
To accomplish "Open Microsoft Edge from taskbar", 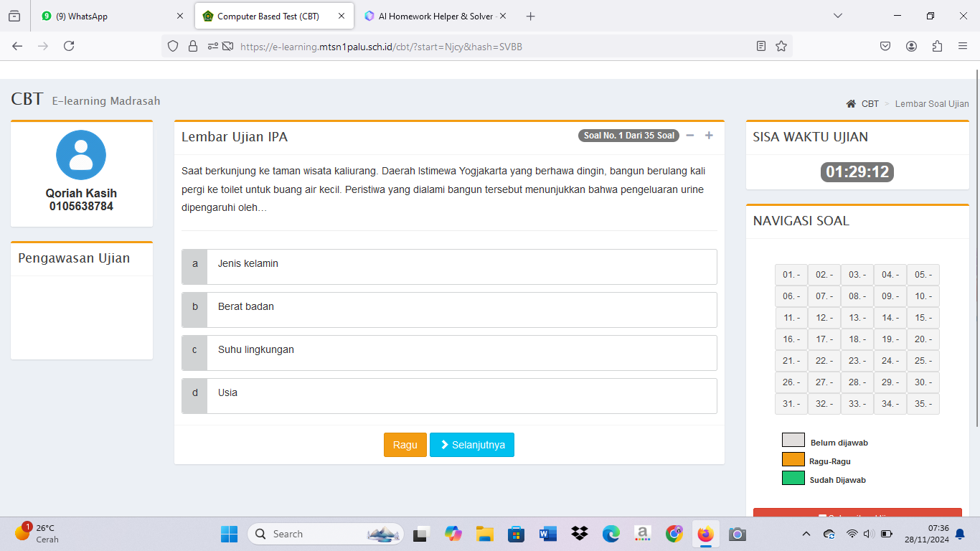I will click(611, 534).
